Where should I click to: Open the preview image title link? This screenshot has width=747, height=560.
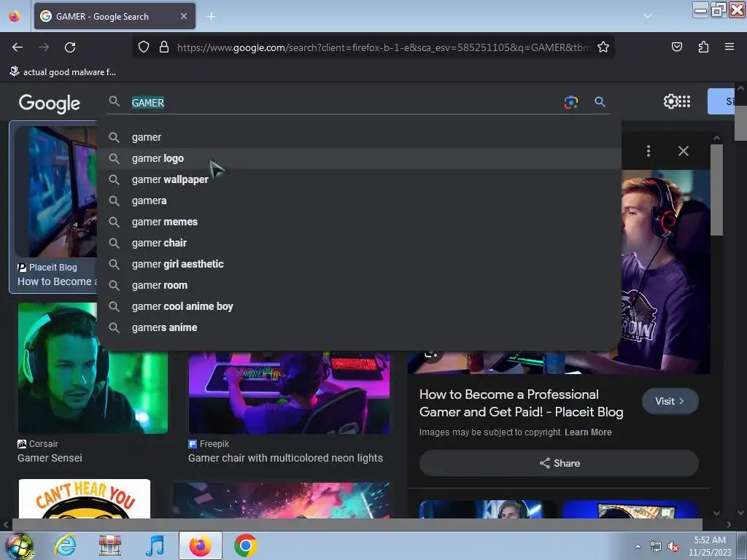521,403
